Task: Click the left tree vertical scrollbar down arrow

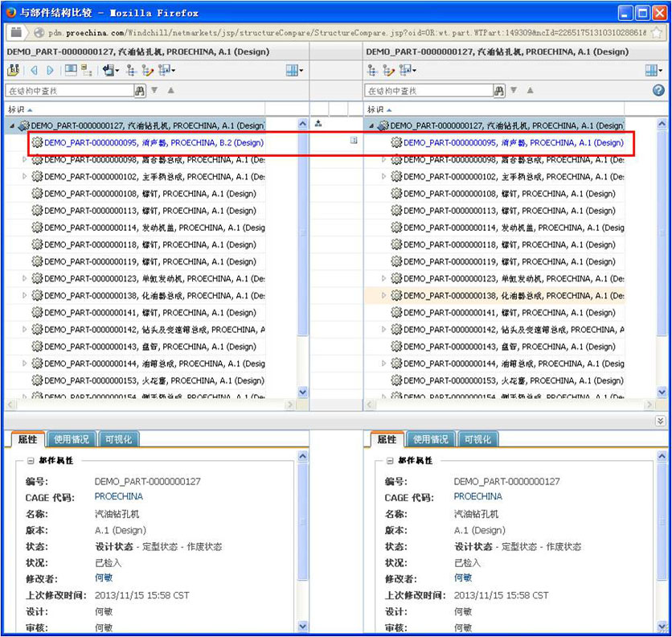Action: click(x=303, y=392)
